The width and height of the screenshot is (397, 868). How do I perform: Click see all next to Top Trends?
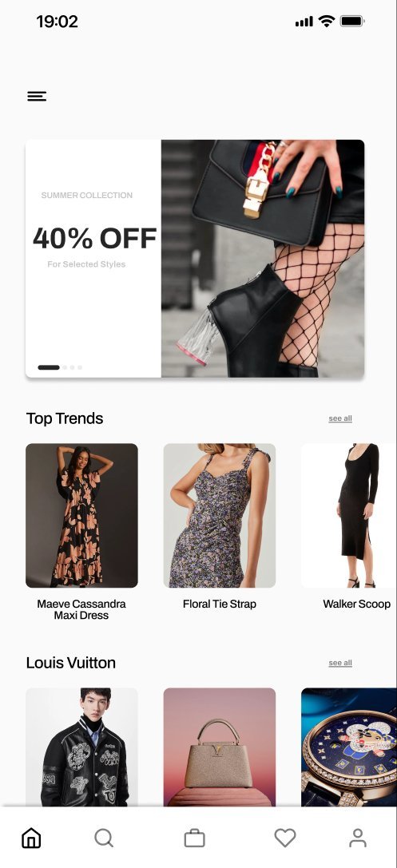click(340, 418)
